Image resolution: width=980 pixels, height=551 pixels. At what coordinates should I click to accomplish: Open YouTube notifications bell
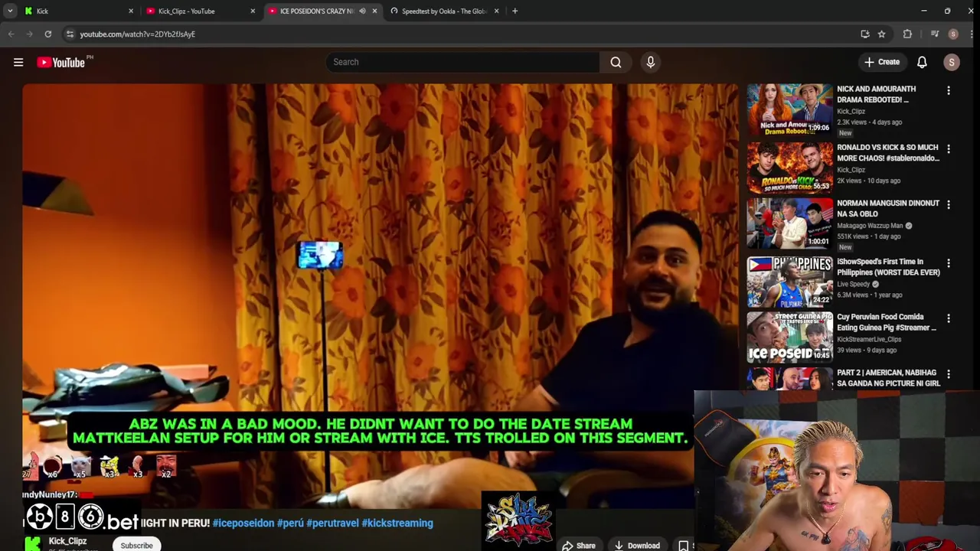pyautogui.click(x=922, y=62)
